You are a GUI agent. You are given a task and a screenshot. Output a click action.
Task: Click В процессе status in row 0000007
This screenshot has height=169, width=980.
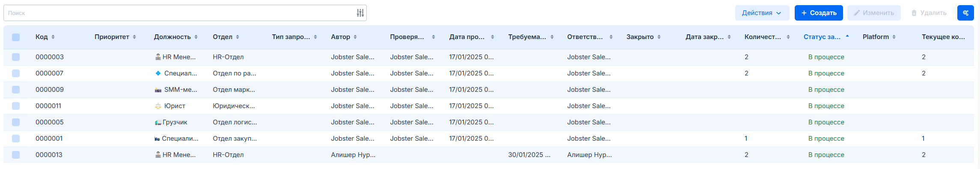point(826,73)
